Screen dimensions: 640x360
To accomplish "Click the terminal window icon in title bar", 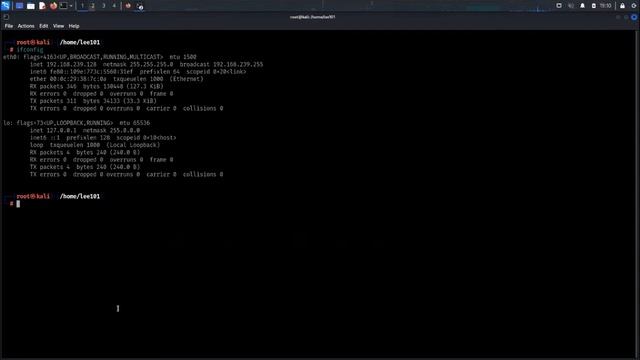I will pos(6,17).
